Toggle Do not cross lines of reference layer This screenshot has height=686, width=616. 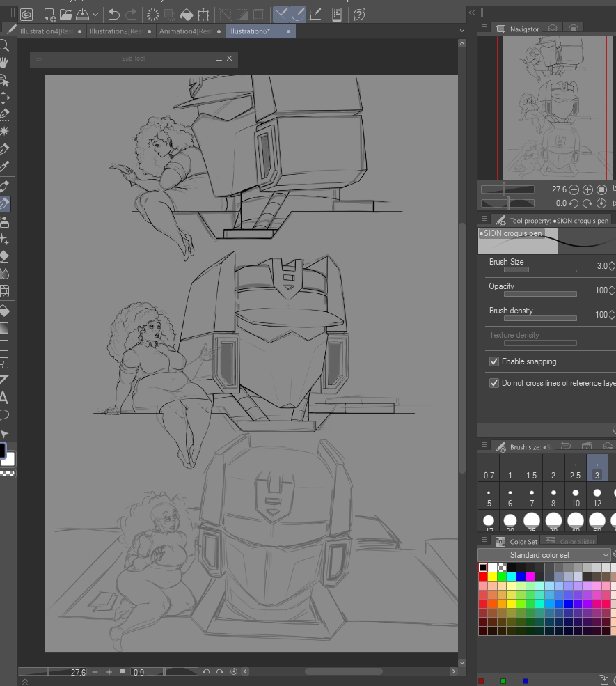(x=494, y=383)
